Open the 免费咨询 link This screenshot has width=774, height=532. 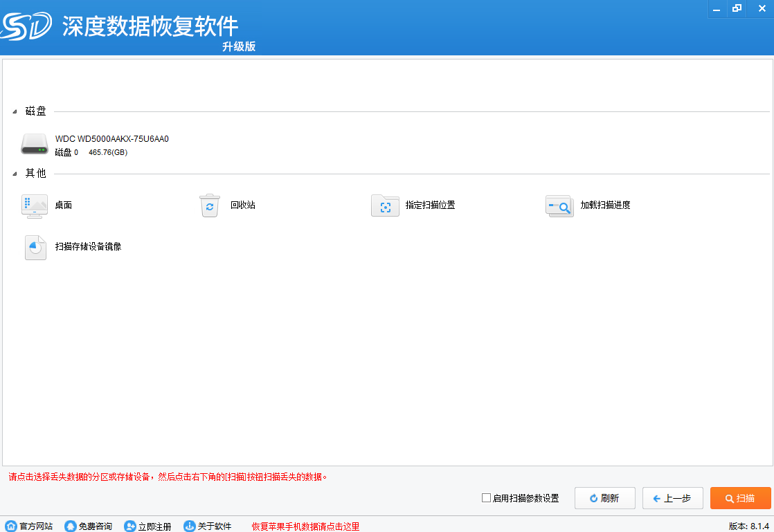[x=96, y=526]
